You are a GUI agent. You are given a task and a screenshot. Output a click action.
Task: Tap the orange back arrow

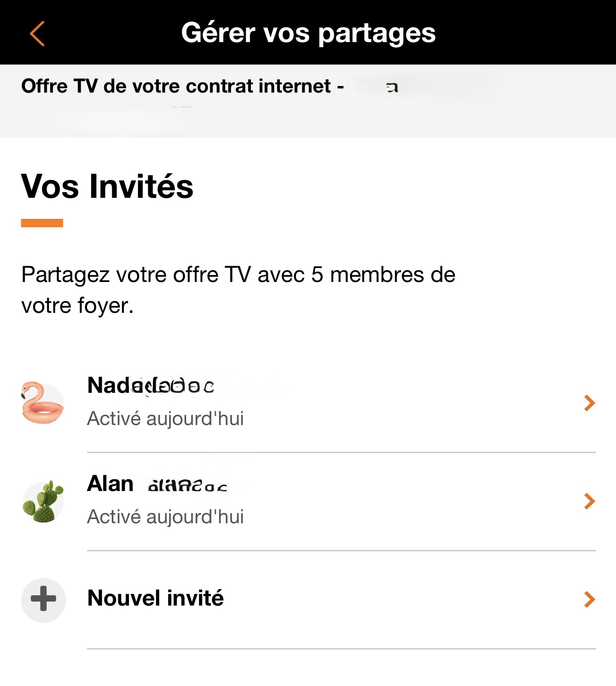[x=37, y=34]
